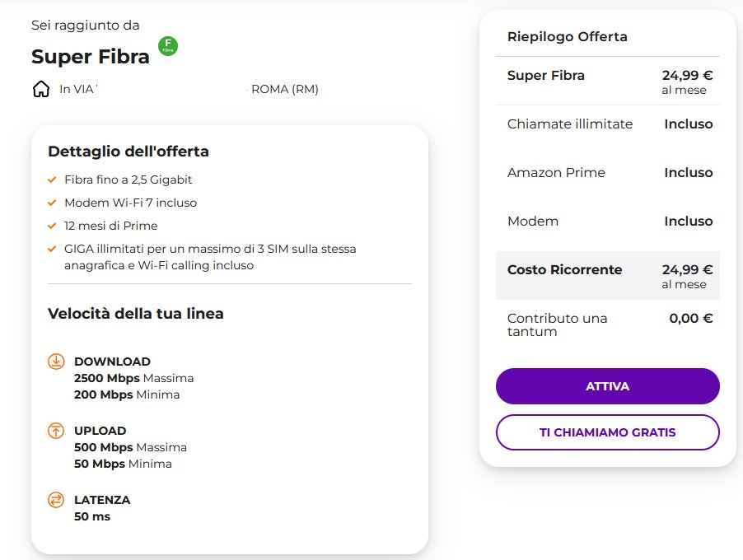The width and height of the screenshot is (743, 560).
Task: Click the orange upload arrow icon
Action: click(56, 431)
